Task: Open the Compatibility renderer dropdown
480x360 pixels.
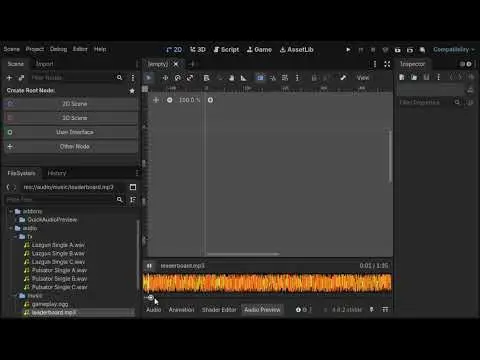Action: pos(454,50)
